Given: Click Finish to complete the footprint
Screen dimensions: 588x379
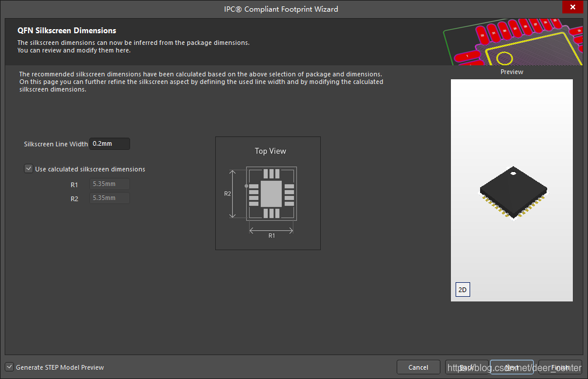Looking at the screenshot, I should coord(559,367).
